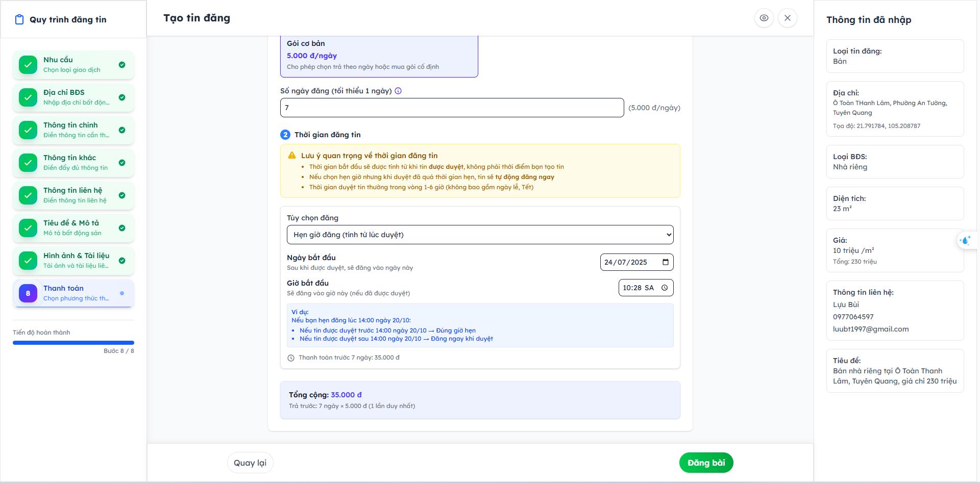Click completed badge at right of Thông tin chính

[122, 130]
